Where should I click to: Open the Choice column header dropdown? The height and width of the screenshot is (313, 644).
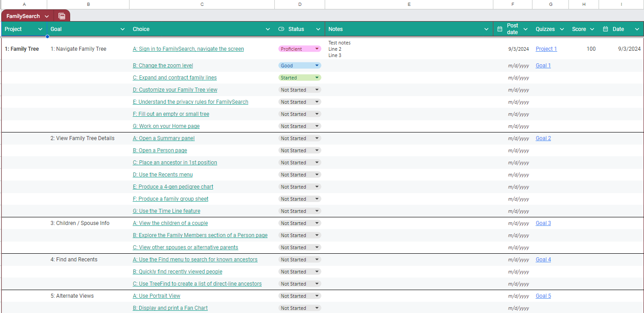click(x=268, y=29)
